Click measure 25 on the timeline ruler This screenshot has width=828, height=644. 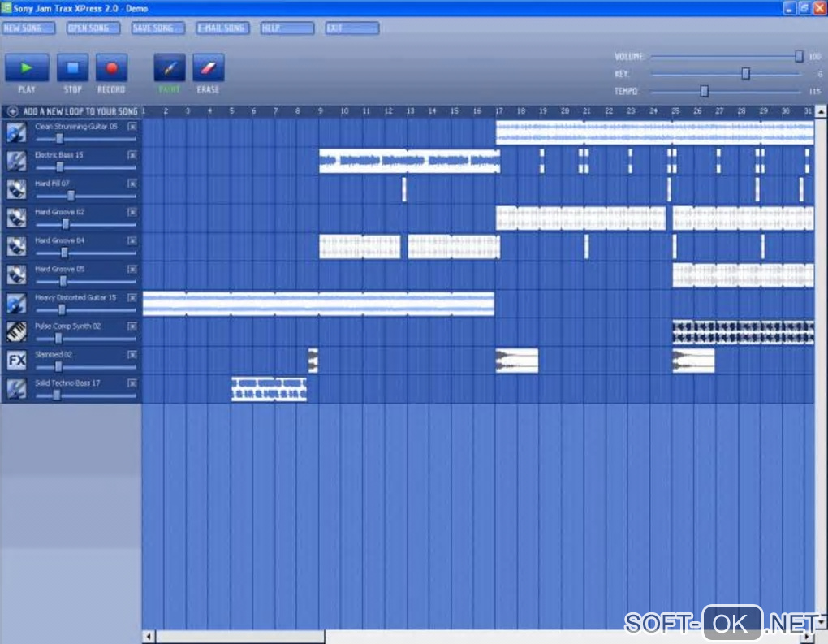[675, 111]
